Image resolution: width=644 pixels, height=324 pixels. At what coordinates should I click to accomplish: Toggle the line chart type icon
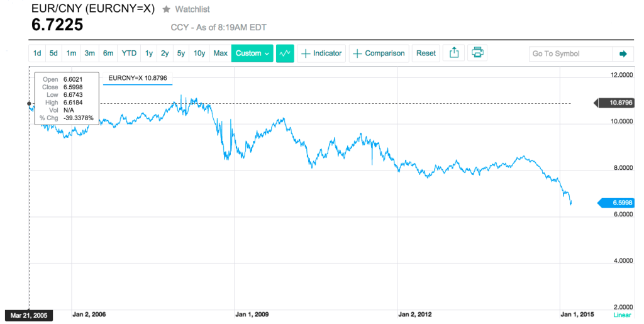point(285,53)
